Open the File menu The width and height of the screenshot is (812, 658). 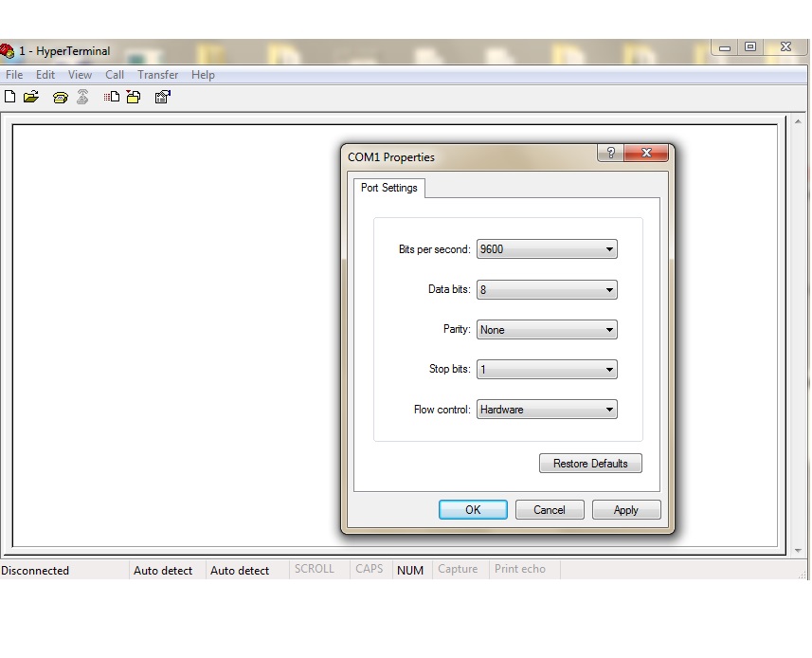tap(14, 75)
